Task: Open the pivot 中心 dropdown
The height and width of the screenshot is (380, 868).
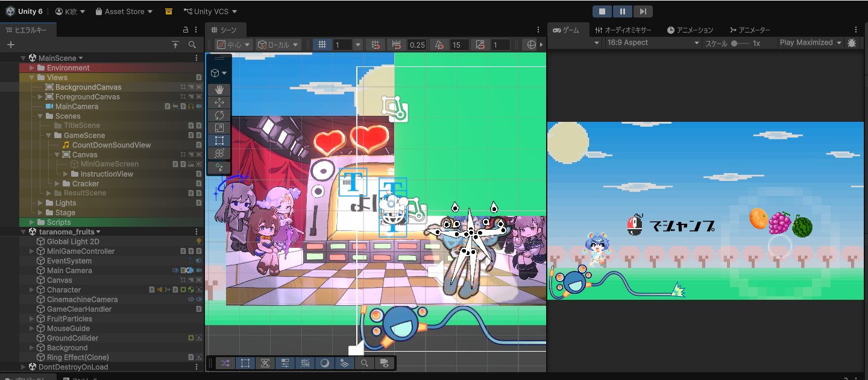Action: click(x=233, y=45)
